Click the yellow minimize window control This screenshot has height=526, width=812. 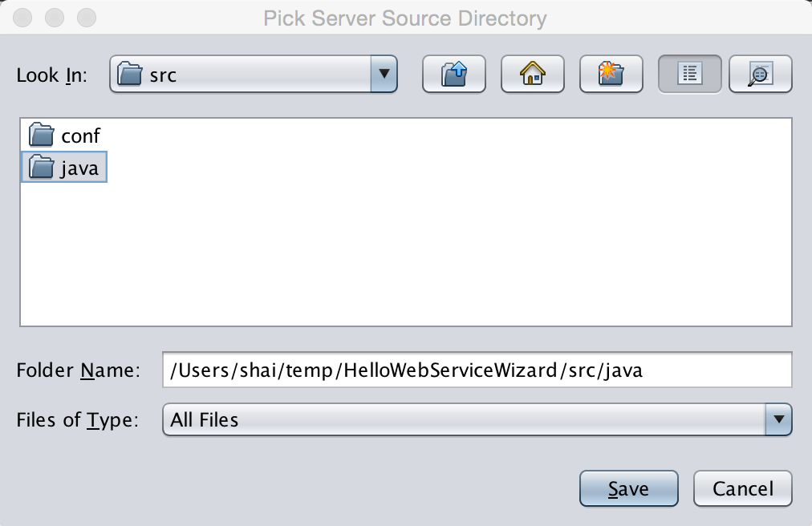(54, 17)
